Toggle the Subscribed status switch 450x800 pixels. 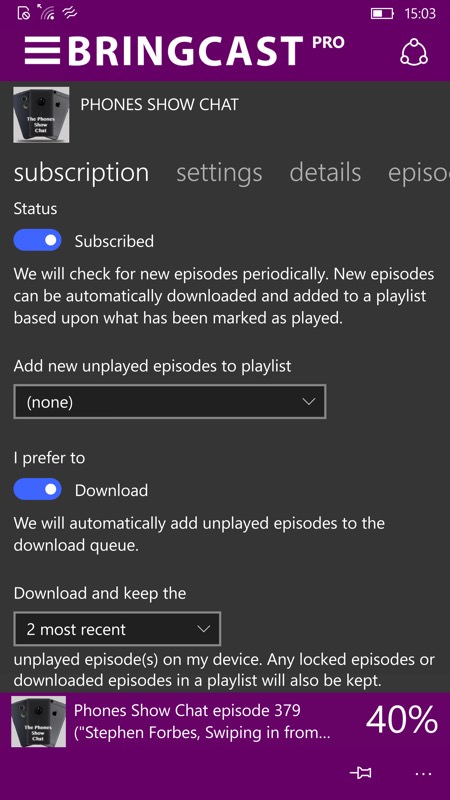click(37, 240)
